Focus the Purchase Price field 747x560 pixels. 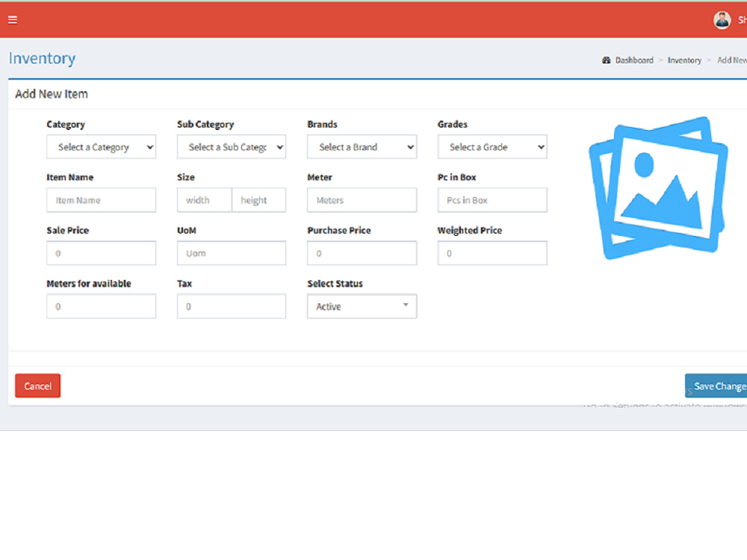tap(362, 253)
